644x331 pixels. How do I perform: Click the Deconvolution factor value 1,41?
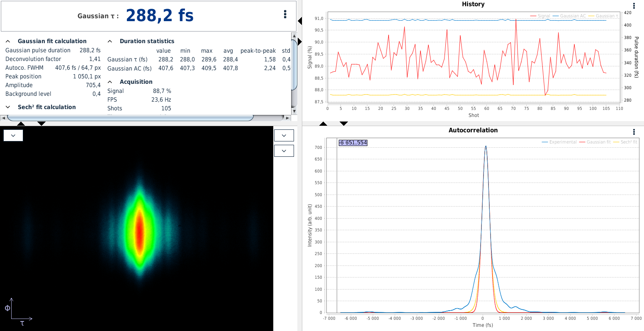[95, 59]
